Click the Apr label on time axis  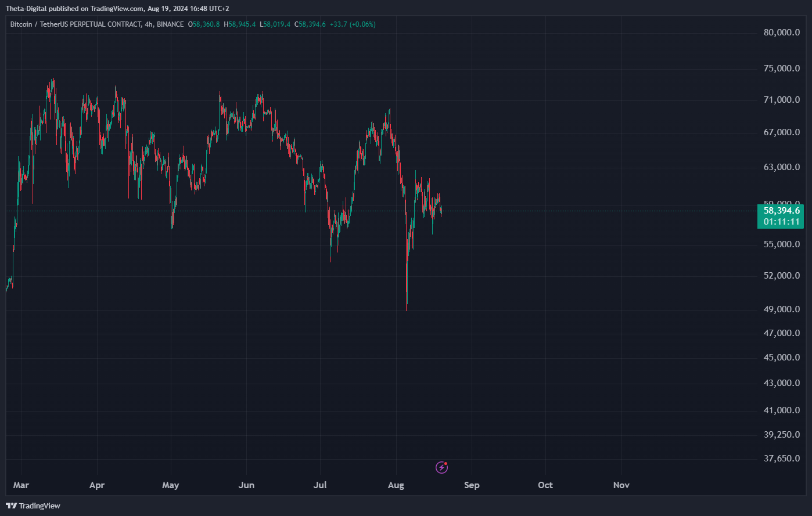pyautogui.click(x=97, y=485)
